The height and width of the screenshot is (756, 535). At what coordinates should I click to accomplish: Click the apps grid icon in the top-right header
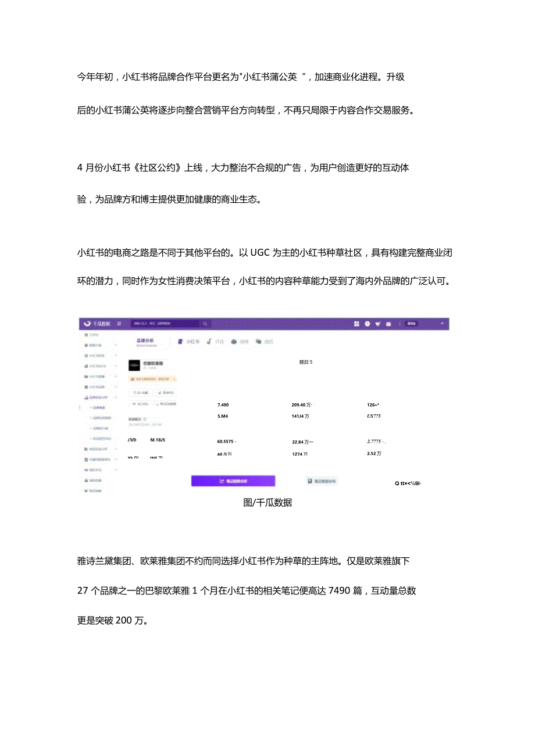tap(356, 323)
